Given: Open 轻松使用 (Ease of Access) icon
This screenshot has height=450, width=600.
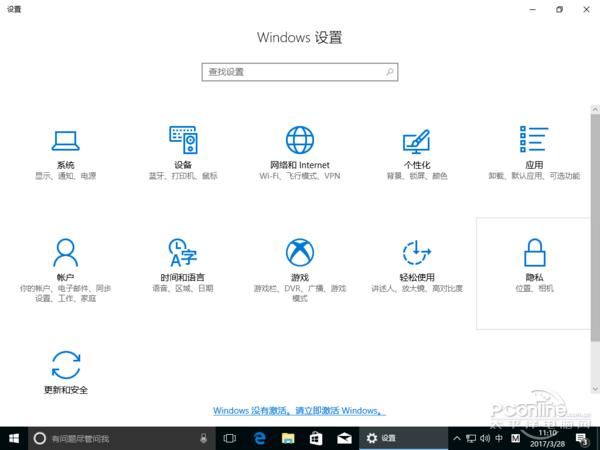Looking at the screenshot, I should (x=416, y=251).
